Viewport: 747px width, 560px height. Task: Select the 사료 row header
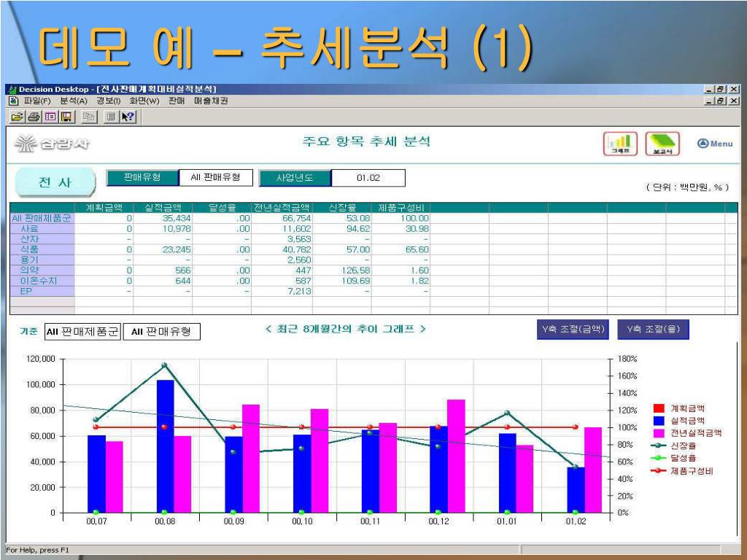coord(42,228)
